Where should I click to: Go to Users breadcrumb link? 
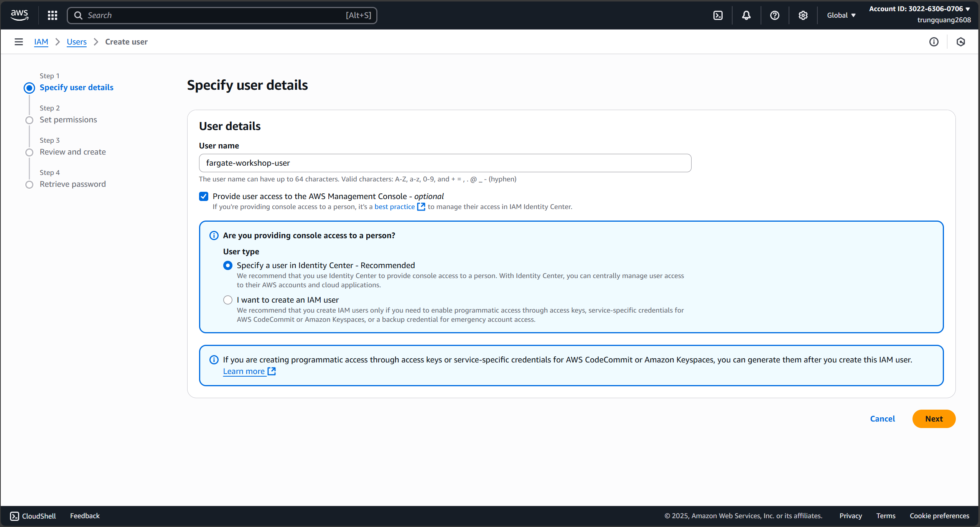[77, 42]
